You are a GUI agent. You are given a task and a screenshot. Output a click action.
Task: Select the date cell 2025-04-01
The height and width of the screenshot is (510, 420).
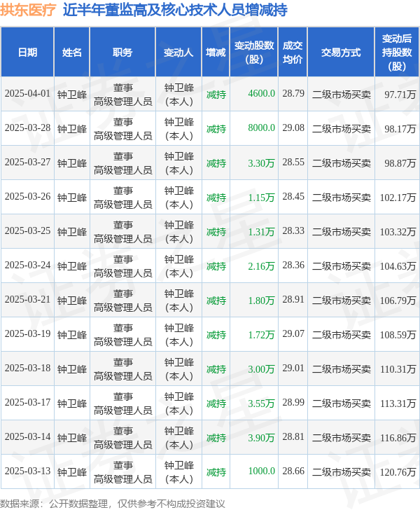coord(27,94)
